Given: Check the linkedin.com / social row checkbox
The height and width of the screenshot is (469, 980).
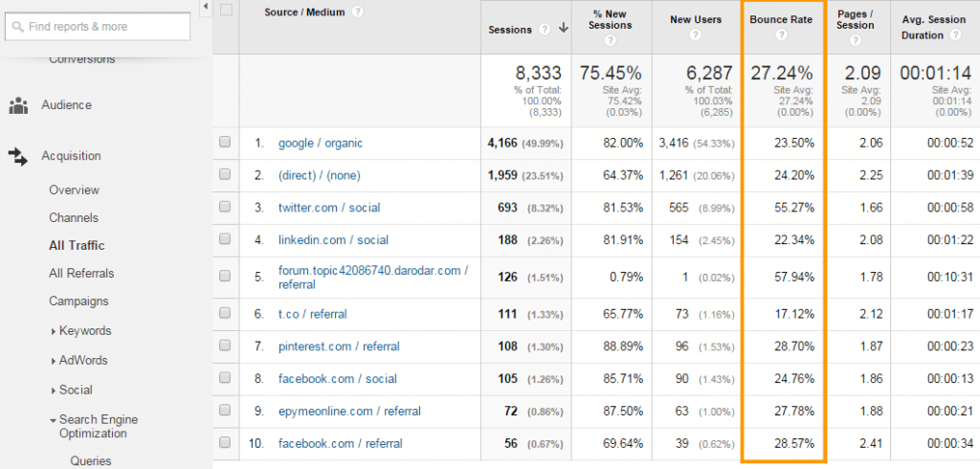Looking at the screenshot, I should click(x=225, y=239).
